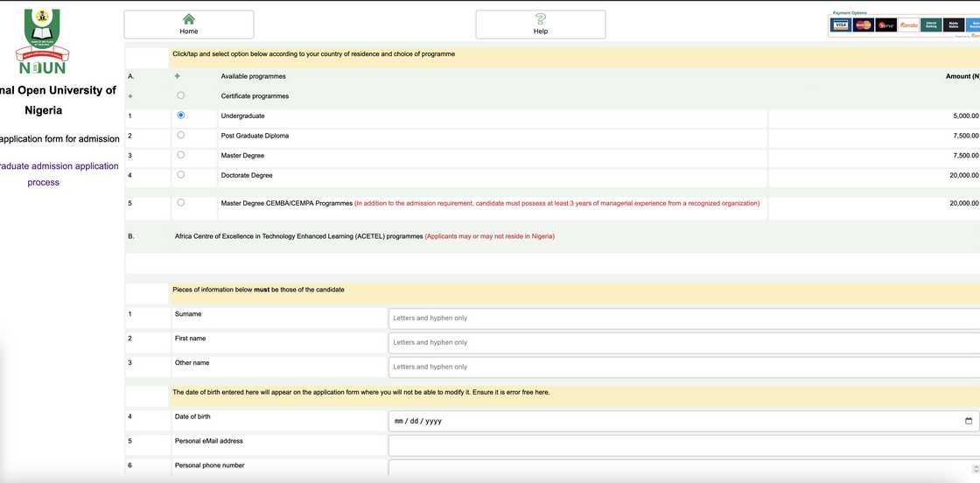Click the "Personal phone number" label
The width and height of the screenshot is (980, 483).
(209, 465)
